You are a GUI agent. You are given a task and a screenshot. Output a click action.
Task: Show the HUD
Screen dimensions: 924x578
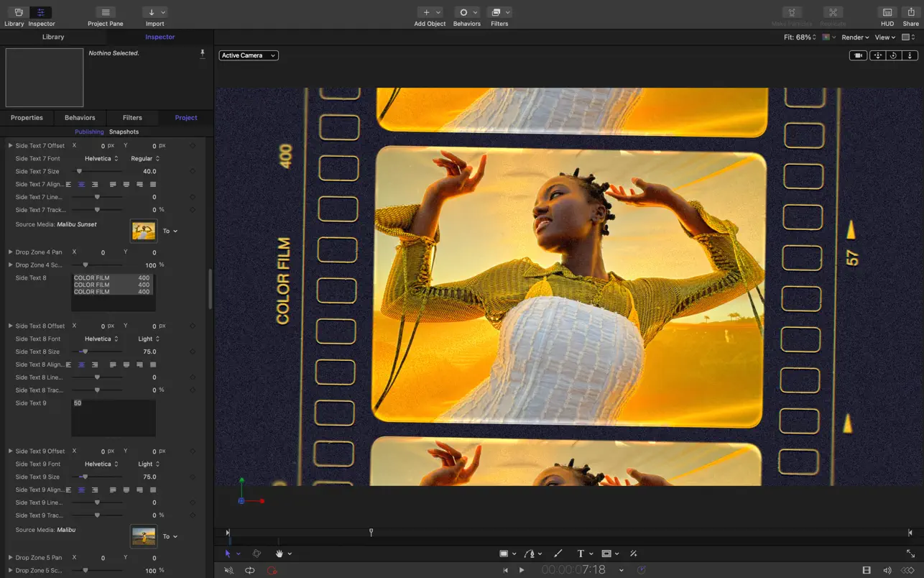point(887,12)
